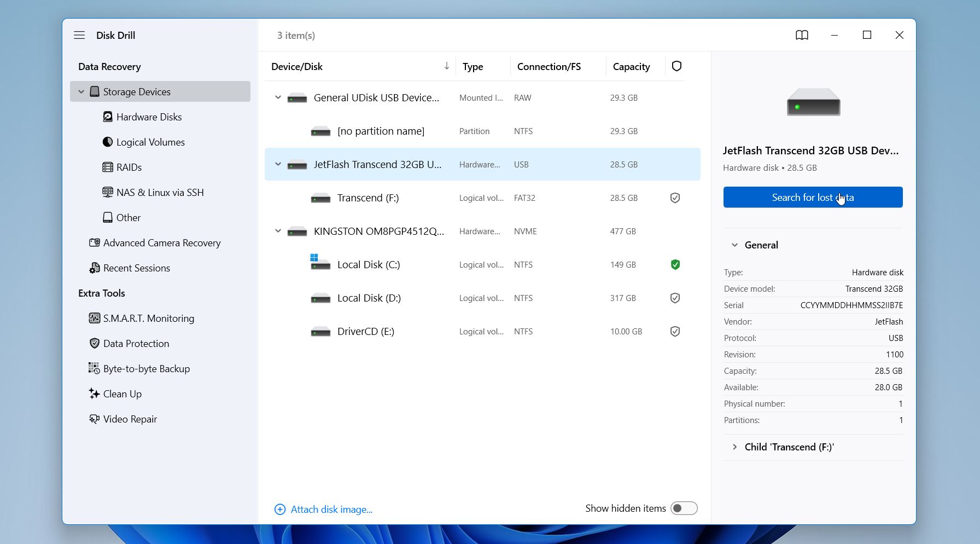Select the Local Disk (D:) row
The width and height of the screenshot is (980, 544).
482,298
